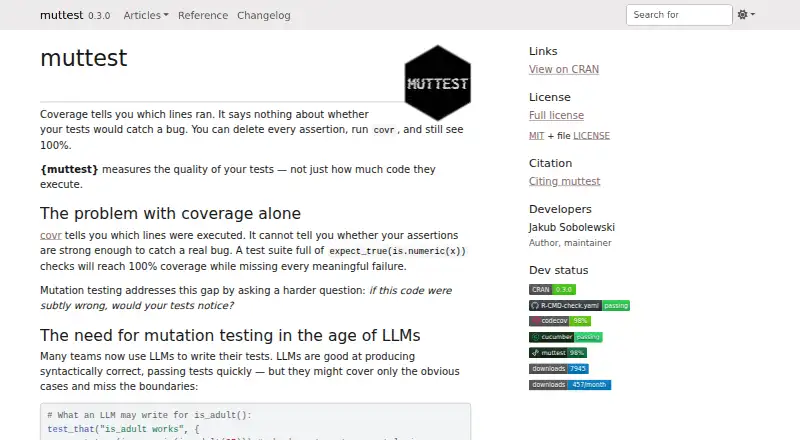
Task: Click the License sidebar heading
Action: click(x=549, y=97)
